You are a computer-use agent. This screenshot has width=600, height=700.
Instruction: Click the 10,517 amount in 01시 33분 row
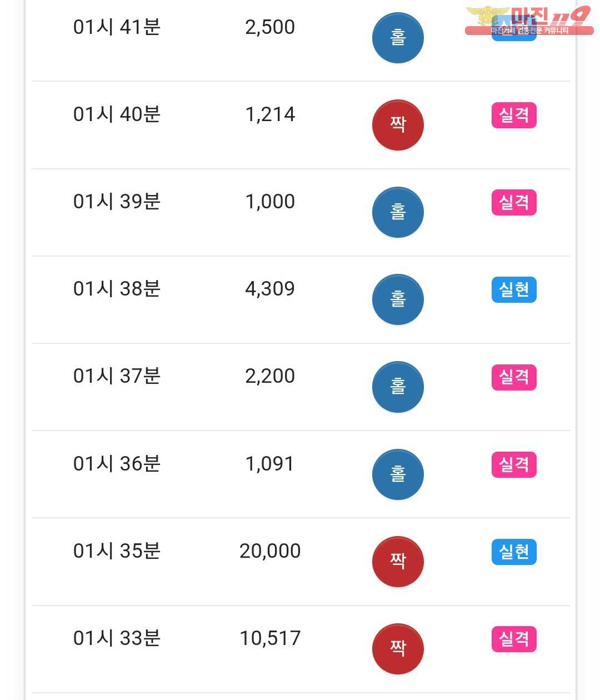point(270,638)
